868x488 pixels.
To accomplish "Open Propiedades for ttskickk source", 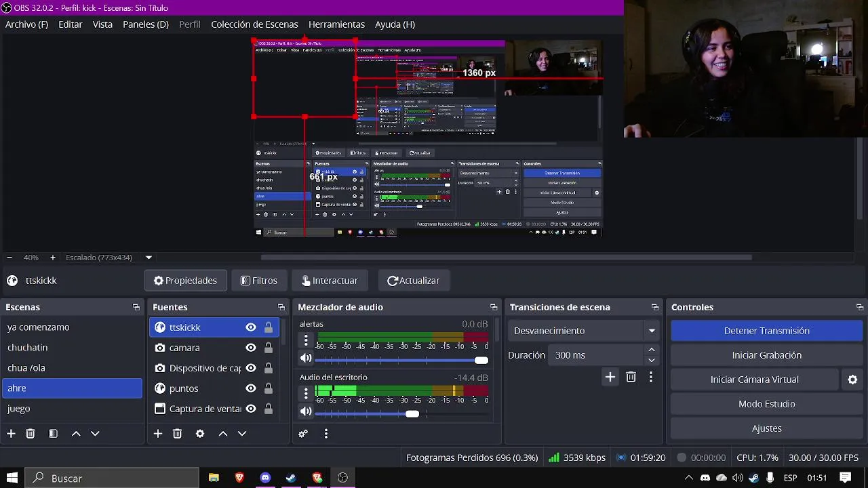I will click(x=185, y=281).
